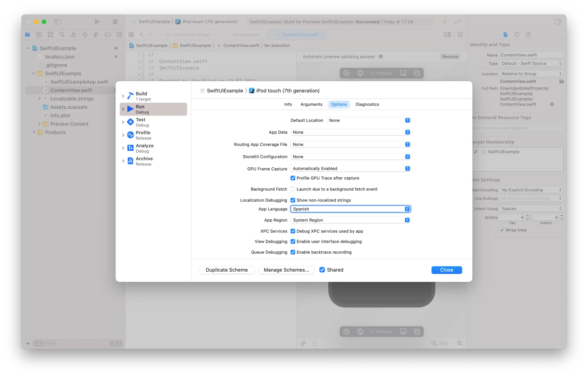Toggle the Shared scheme checkbox
Viewport: 588px width, 377px height.
[322, 270]
